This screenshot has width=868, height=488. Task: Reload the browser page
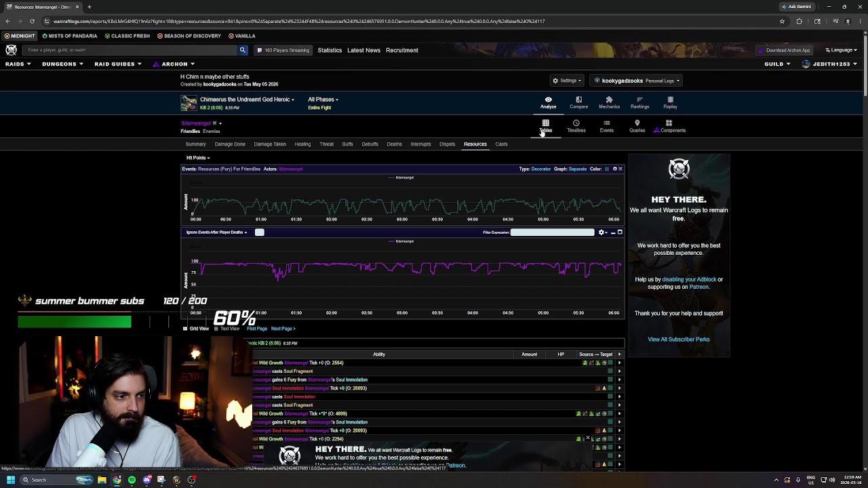coord(32,21)
